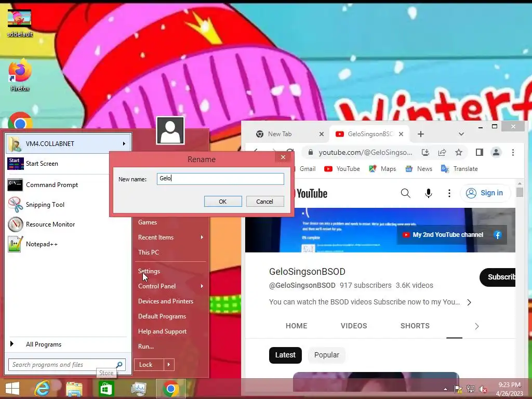This screenshot has height=399, width=532.
Task: Click the Windows Start button on taskbar
Action: point(12,389)
